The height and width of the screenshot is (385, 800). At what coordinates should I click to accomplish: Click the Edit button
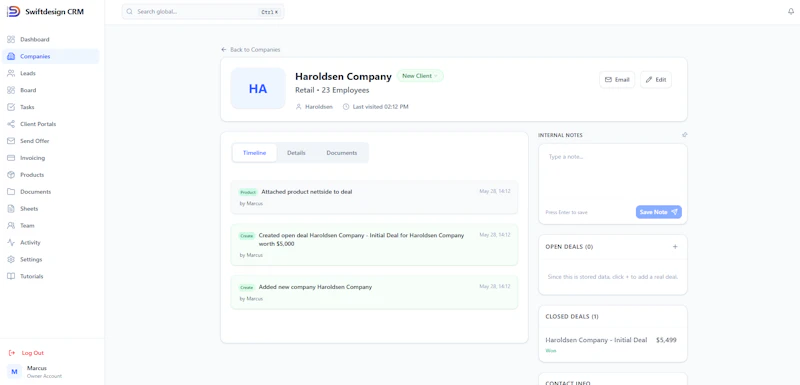pos(656,80)
